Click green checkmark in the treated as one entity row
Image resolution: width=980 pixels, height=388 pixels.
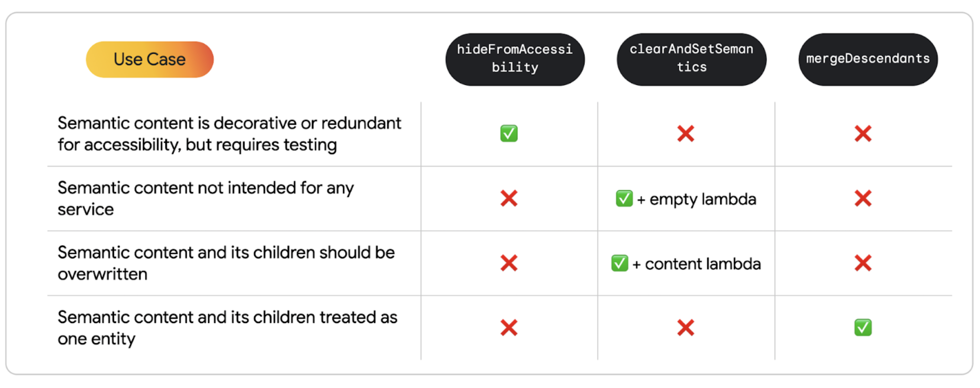click(863, 328)
